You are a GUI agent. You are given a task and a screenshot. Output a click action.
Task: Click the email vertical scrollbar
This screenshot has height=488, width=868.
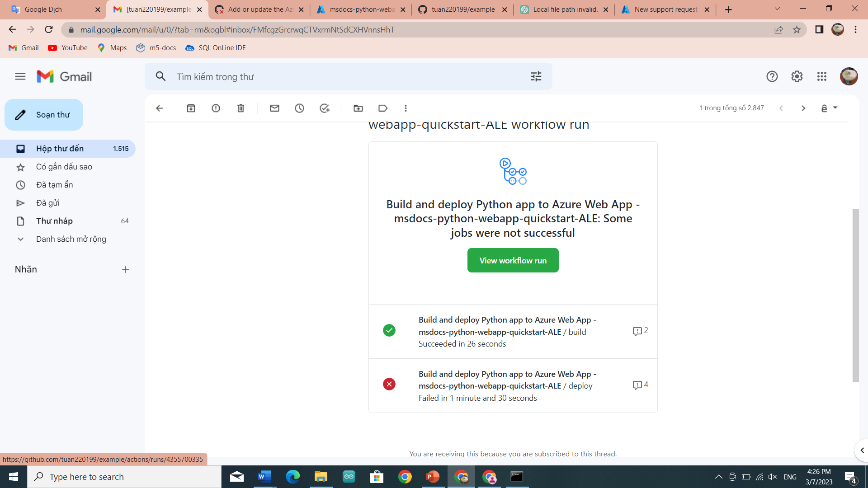pos(855,296)
